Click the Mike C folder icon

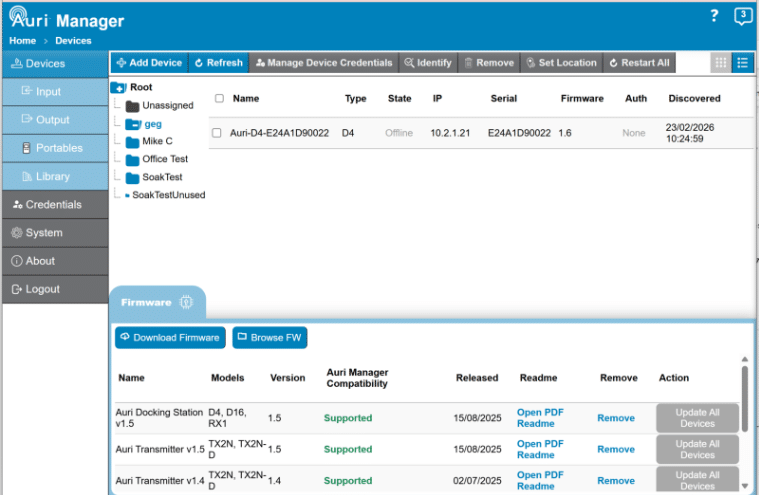pyautogui.click(x=132, y=142)
